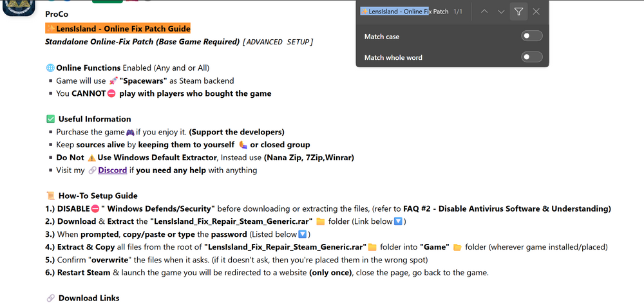Screen dimensions: 644x303
Task: Click the globe icon beside Online Functions
Action: pyautogui.click(x=50, y=68)
